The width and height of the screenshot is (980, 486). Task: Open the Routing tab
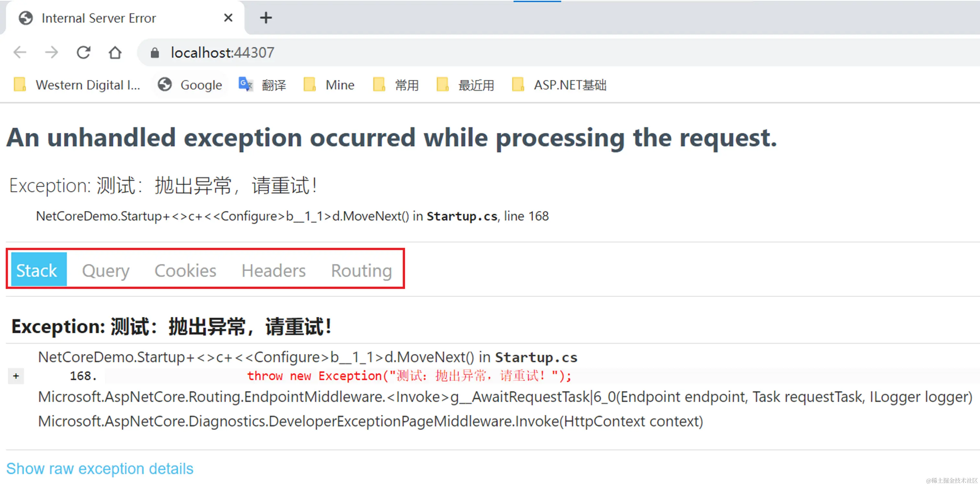pos(361,271)
